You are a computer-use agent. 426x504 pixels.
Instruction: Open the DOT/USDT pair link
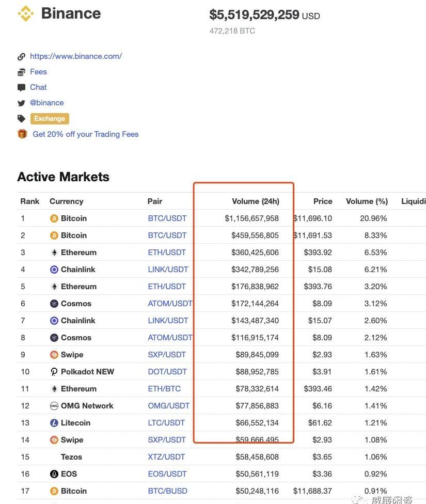coord(167,372)
